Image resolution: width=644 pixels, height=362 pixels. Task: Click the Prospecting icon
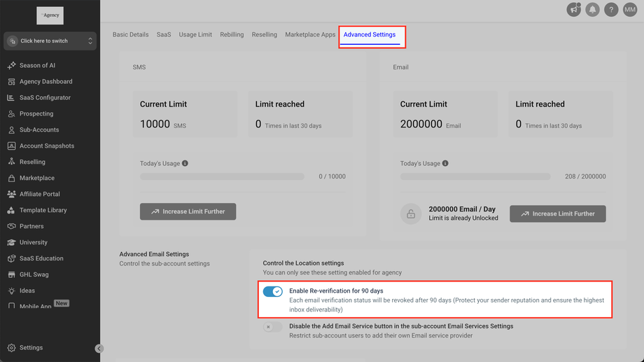coord(11,114)
